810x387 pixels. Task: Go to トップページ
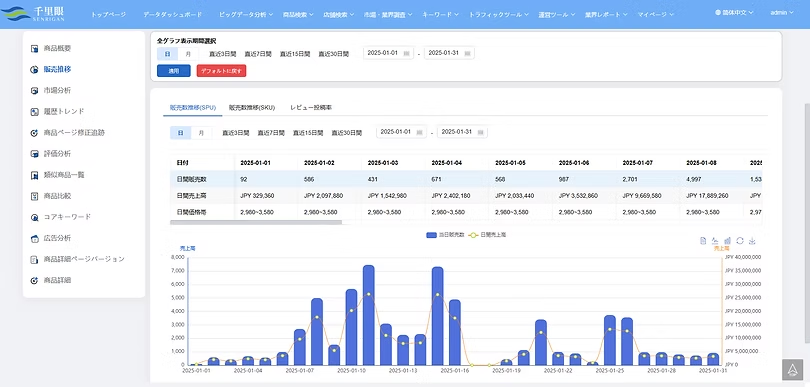click(x=108, y=14)
